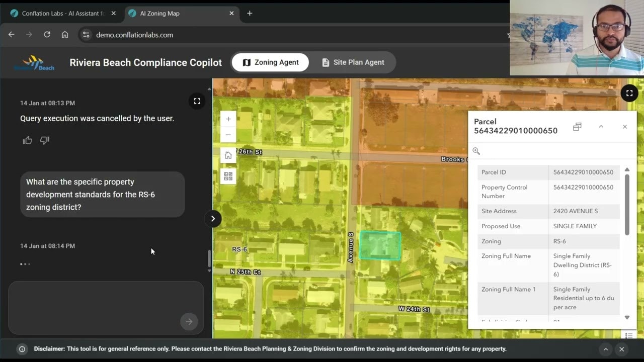Reload the current page
644x362 pixels.
(47, 35)
